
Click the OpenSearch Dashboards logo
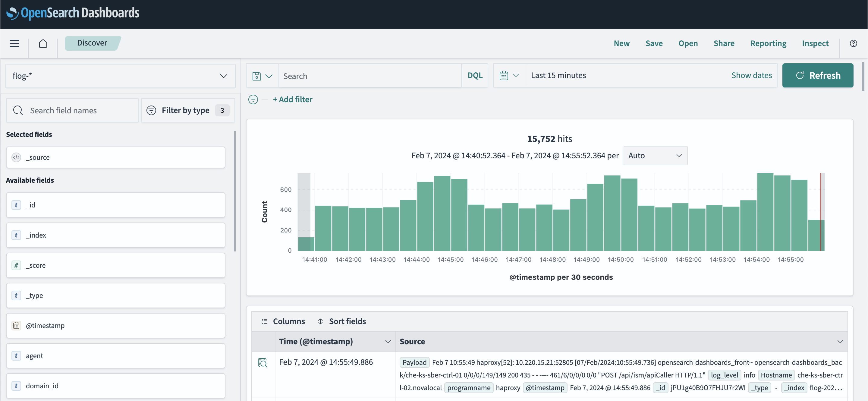[73, 13]
